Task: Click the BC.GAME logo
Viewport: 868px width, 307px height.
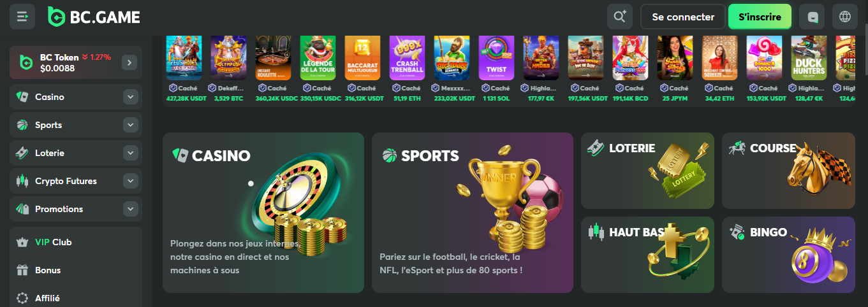Action: click(94, 17)
